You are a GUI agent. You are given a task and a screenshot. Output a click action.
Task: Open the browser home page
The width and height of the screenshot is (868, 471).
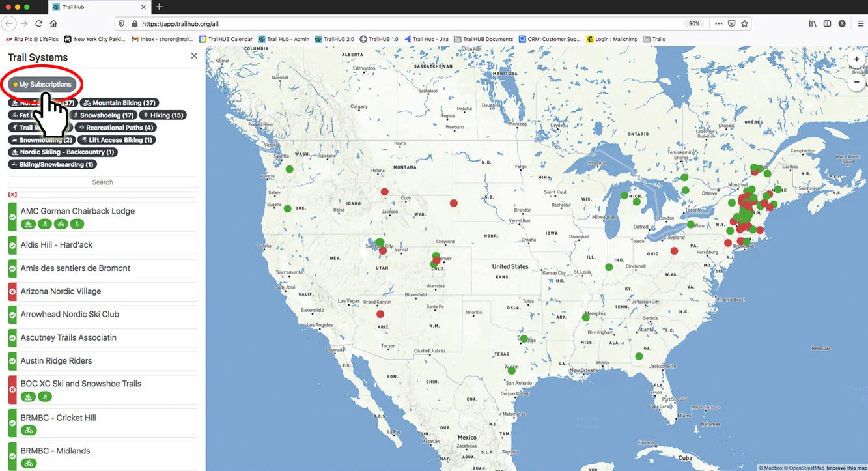pos(53,23)
